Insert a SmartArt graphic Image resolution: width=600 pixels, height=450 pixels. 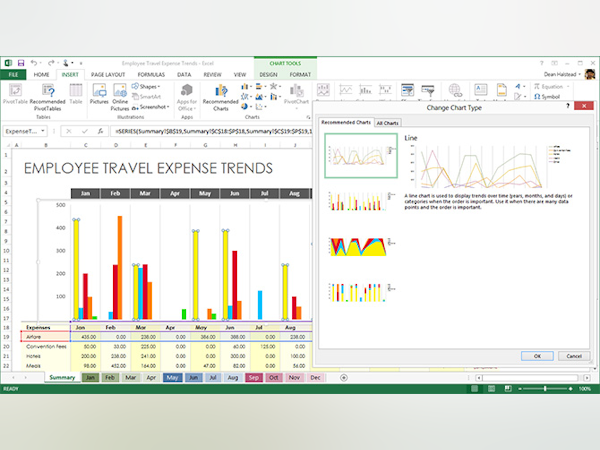146,97
